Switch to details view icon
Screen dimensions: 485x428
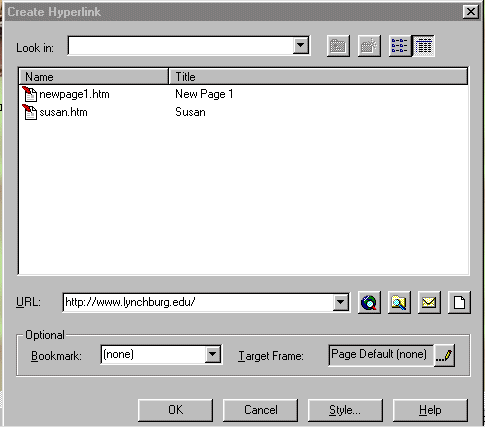coord(423,46)
